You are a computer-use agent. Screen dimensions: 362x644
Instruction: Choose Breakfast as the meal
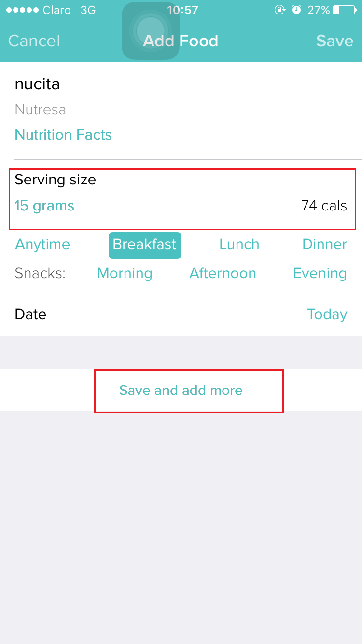coord(145,245)
